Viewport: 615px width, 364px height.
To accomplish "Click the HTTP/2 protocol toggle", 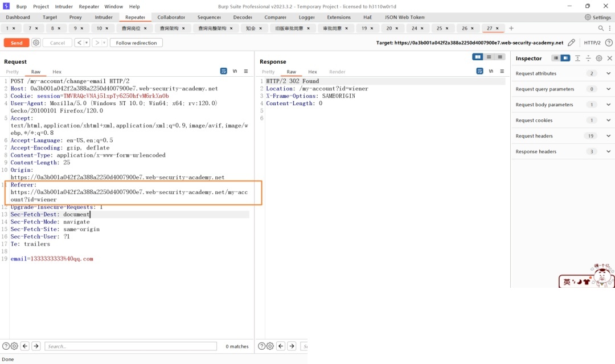I will pos(592,43).
